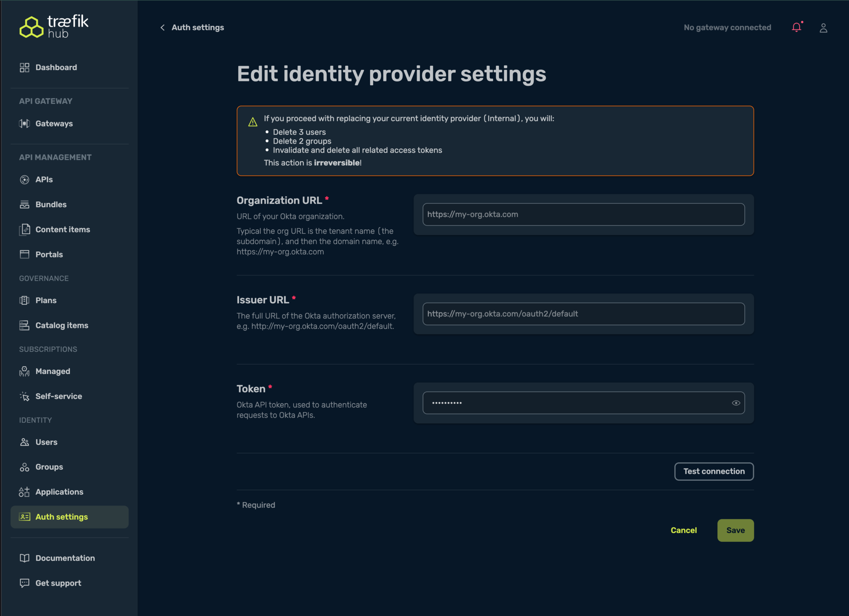Click the APIs icon in sidebar
The height and width of the screenshot is (616, 849).
coord(24,180)
